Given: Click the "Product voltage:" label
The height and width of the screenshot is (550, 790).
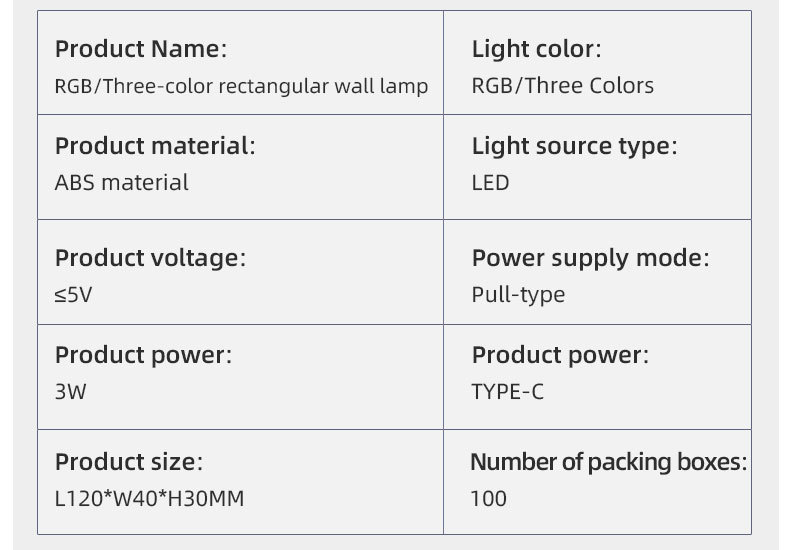Looking at the screenshot, I should (150, 258).
